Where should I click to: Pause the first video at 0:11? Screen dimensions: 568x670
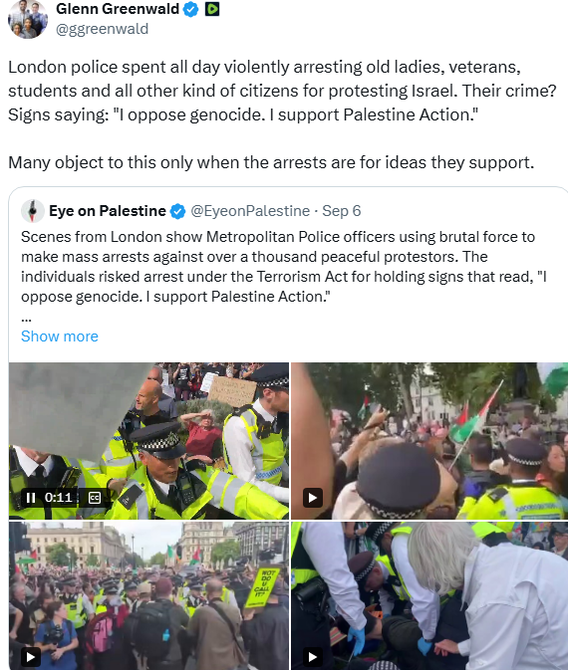click(31, 498)
